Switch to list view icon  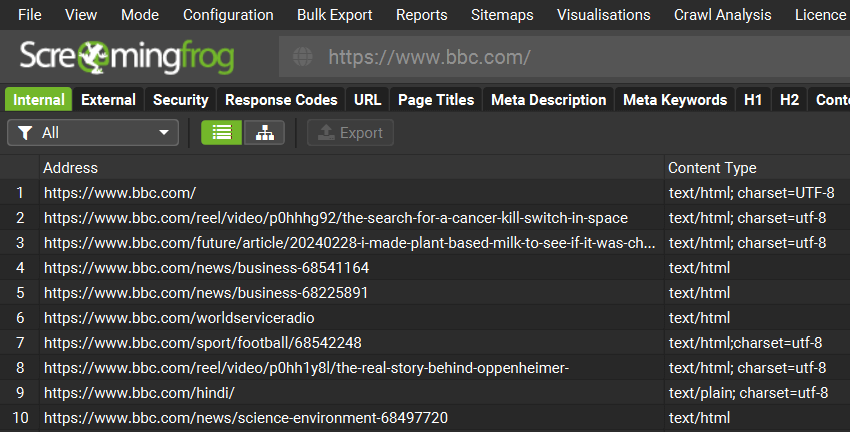point(221,133)
